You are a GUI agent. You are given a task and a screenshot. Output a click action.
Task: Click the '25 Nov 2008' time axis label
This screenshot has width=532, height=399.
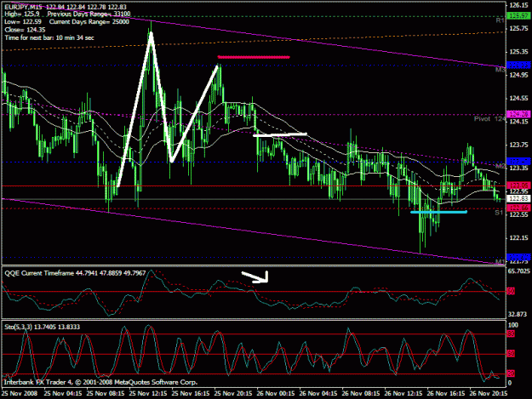(x=20, y=394)
